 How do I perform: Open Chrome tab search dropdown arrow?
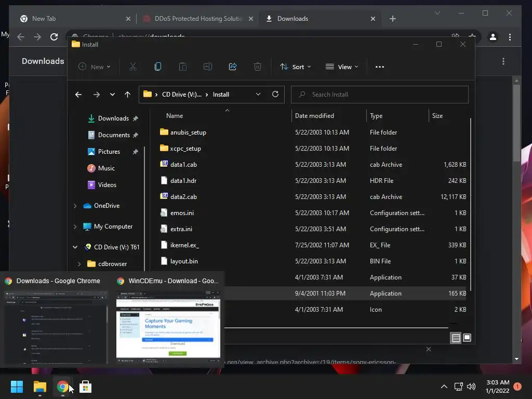click(437, 13)
